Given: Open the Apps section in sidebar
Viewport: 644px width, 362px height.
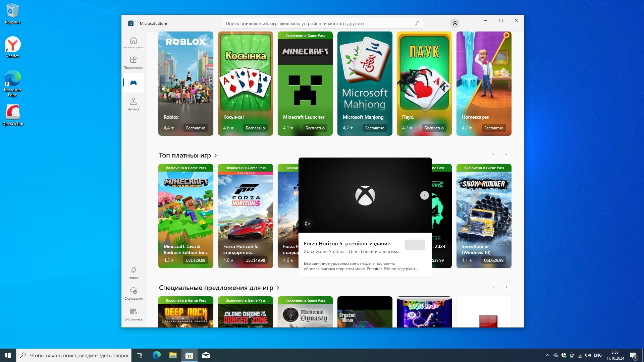Looking at the screenshot, I should 133,62.
